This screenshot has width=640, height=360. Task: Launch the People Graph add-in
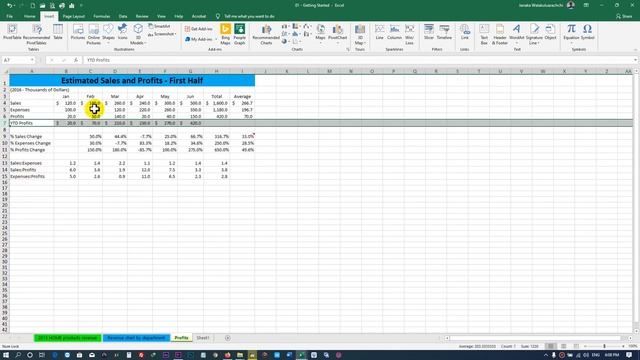pyautogui.click(x=240, y=34)
